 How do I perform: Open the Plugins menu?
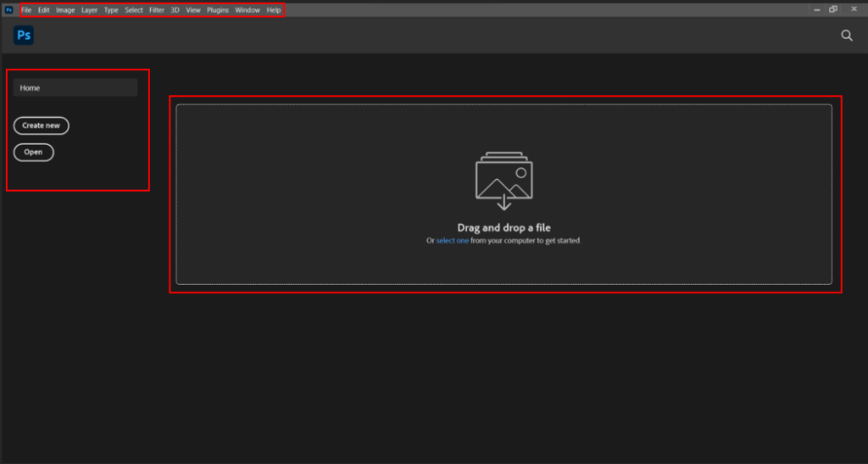coord(218,10)
